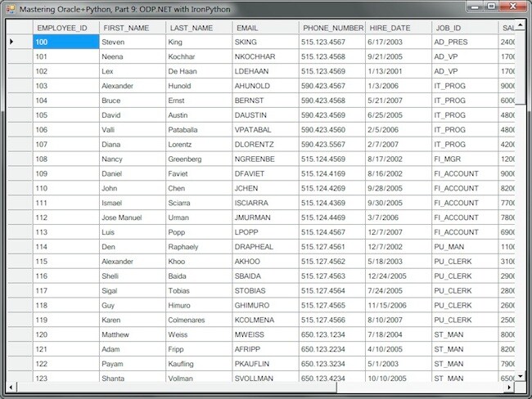Click the vertical scrollbar down arrow
Screen dimensions: 532x399
click(x=520, y=376)
